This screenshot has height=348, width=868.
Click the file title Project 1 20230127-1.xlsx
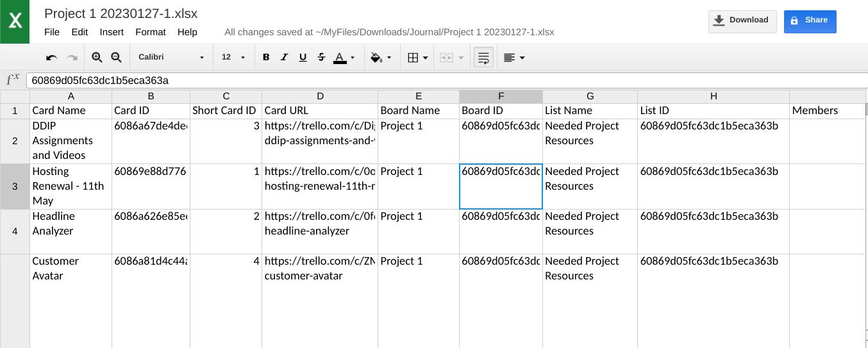coord(121,13)
